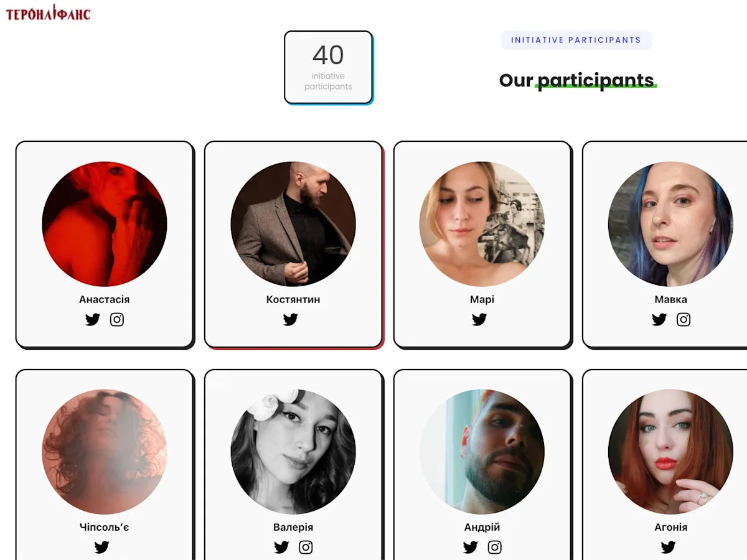The height and width of the screenshot is (560, 747).
Task: Click the Initiative Participants badge
Action: 576,40
